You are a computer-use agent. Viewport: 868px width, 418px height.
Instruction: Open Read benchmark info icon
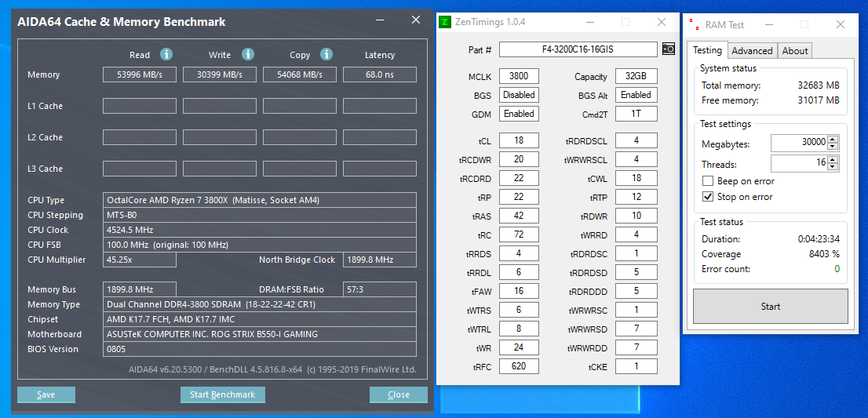tap(166, 54)
